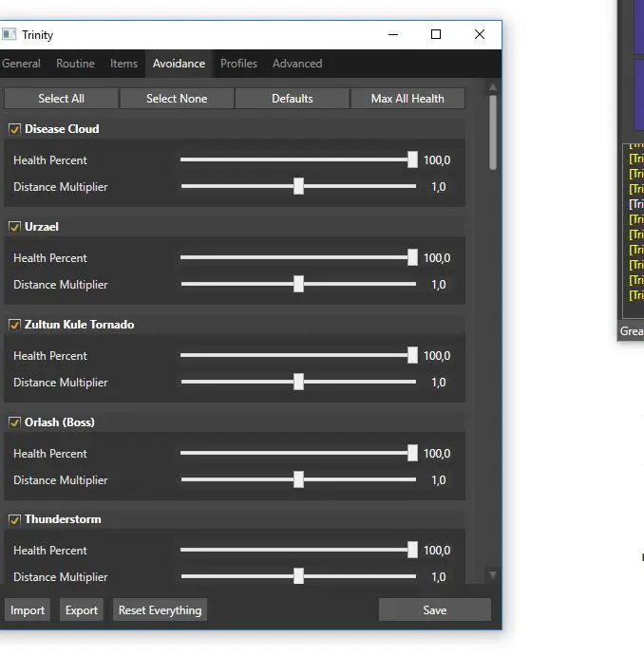Viewport: 644px width, 656px height.
Task: Click the Orlash (Boss) 100,0 health value
Action: pos(437,454)
